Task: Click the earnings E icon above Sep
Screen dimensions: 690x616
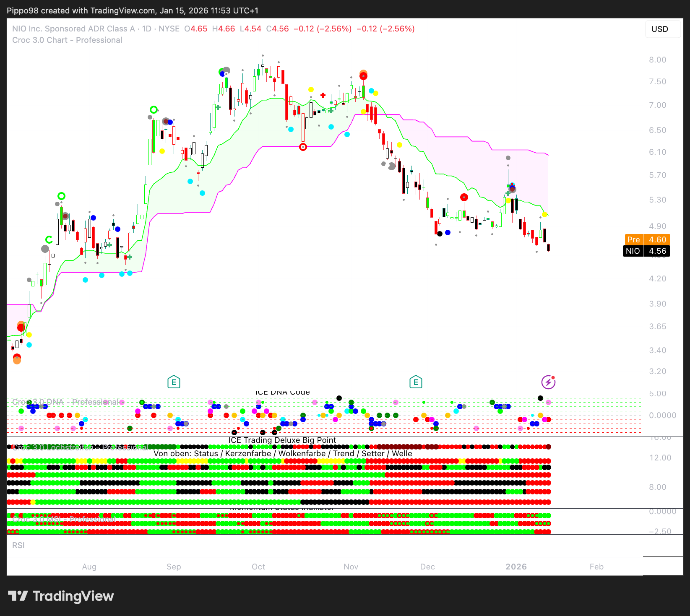Action: pos(174,382)
